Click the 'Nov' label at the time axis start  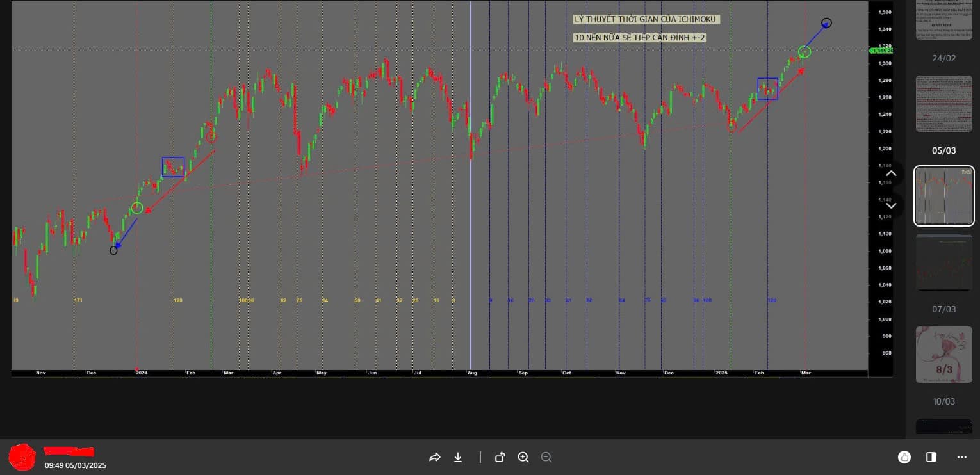click(41, 373)
